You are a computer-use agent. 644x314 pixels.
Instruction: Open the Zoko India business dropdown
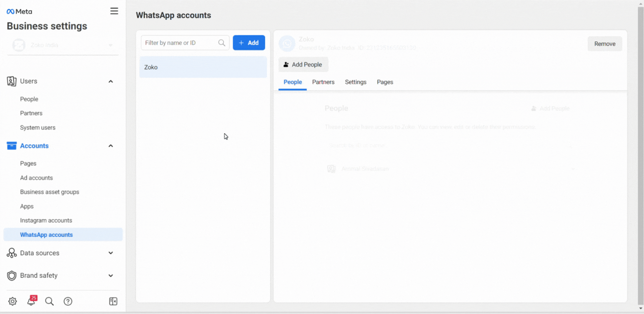click(63, 45)
